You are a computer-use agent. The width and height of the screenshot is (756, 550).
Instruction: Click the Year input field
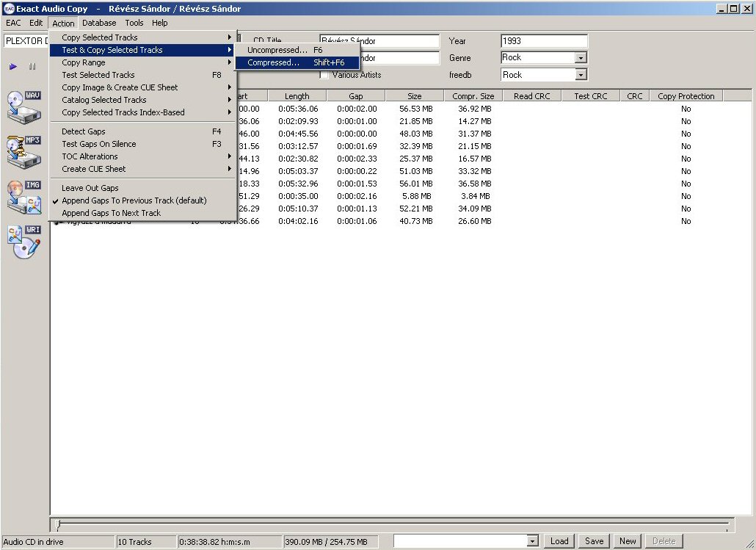coord(544,41)
